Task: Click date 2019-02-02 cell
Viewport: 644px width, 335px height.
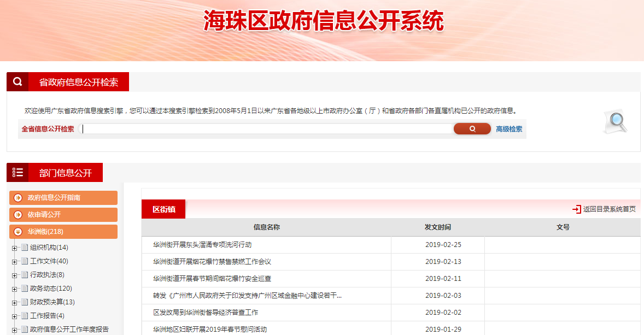Action: coord(443,313)
